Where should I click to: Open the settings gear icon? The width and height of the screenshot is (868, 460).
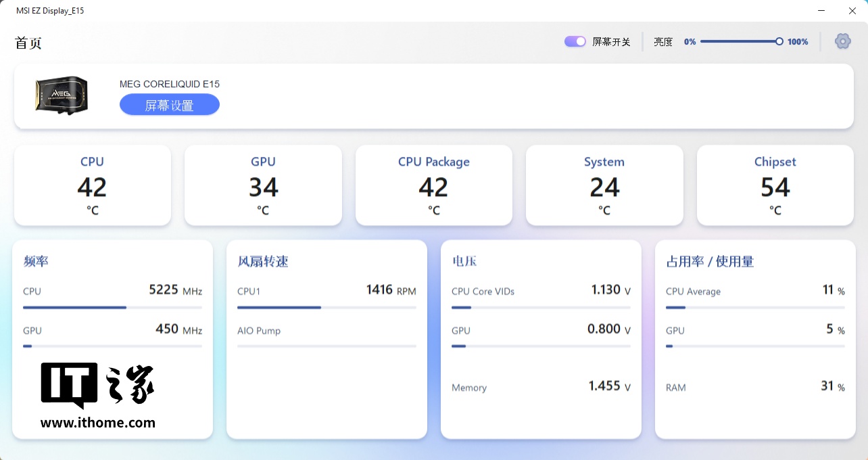842,41
